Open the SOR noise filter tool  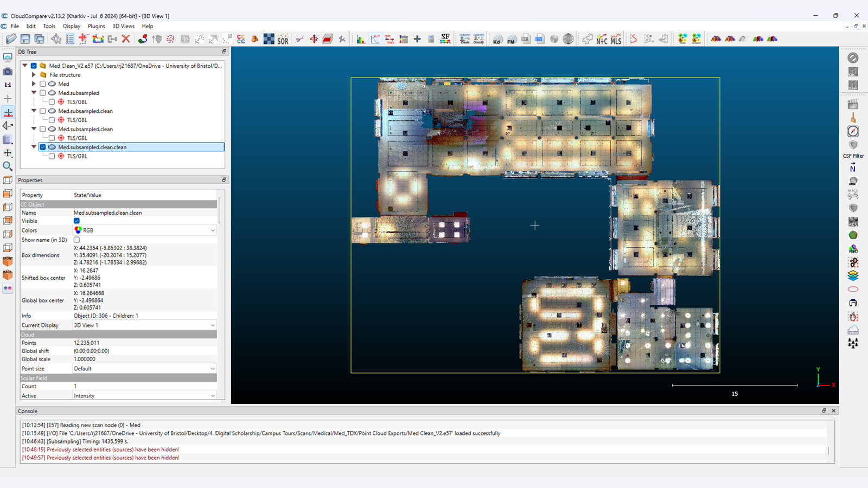(283, 39)
